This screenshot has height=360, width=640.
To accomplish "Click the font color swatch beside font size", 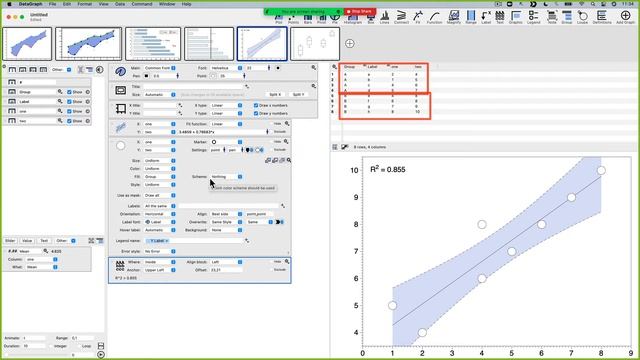I will tap(278, 68).
